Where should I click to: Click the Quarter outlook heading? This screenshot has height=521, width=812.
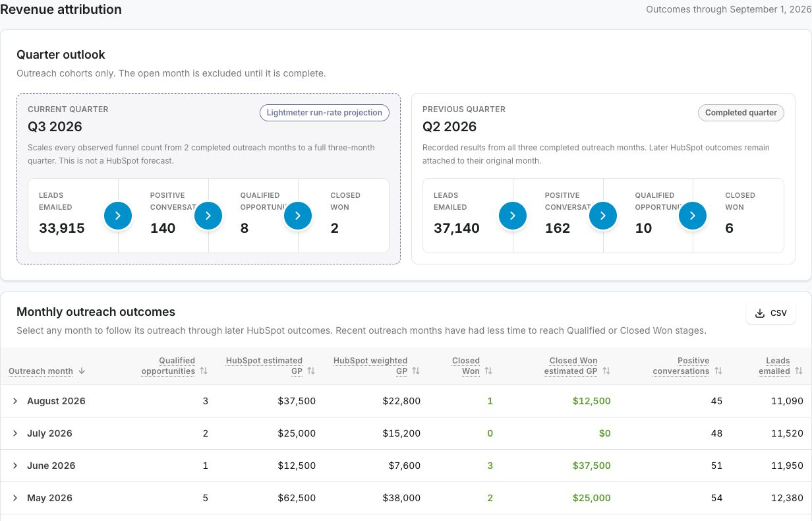[61, 55]
